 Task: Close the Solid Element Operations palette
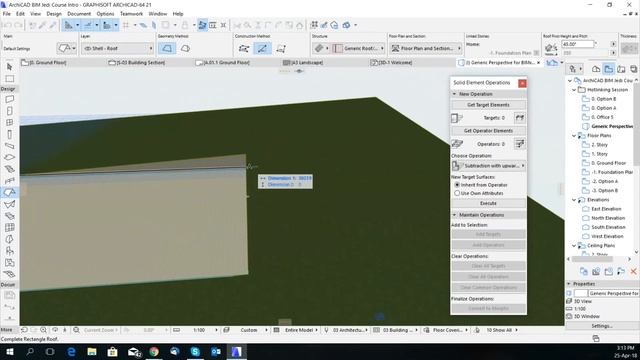point(522,83)
